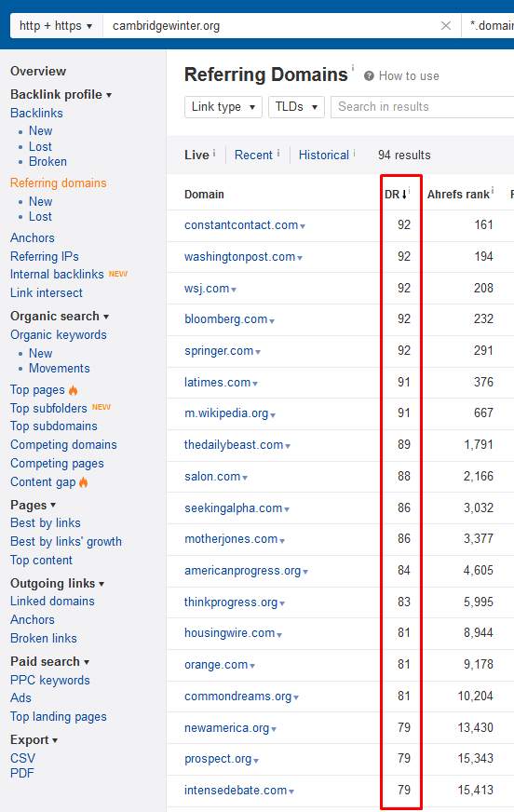Clear the cambridgewinter.org search field
This screenshot has width=514, height=812.
click(x=445, y=26)
